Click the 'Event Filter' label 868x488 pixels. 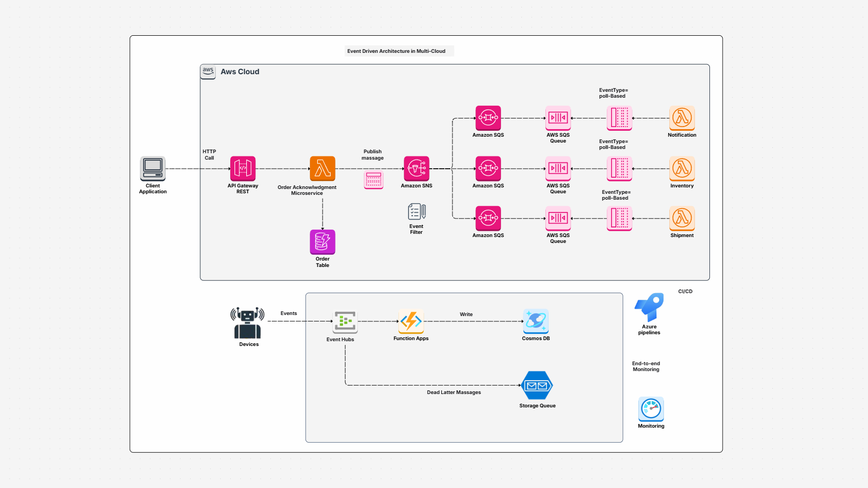[x=416, y=229]
